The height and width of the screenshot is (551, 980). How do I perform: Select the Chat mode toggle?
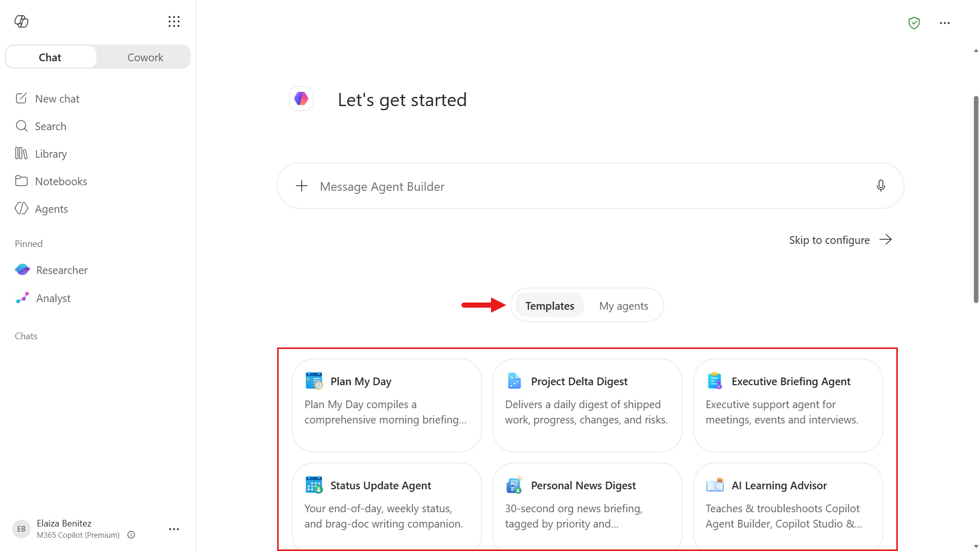(50, 57)
